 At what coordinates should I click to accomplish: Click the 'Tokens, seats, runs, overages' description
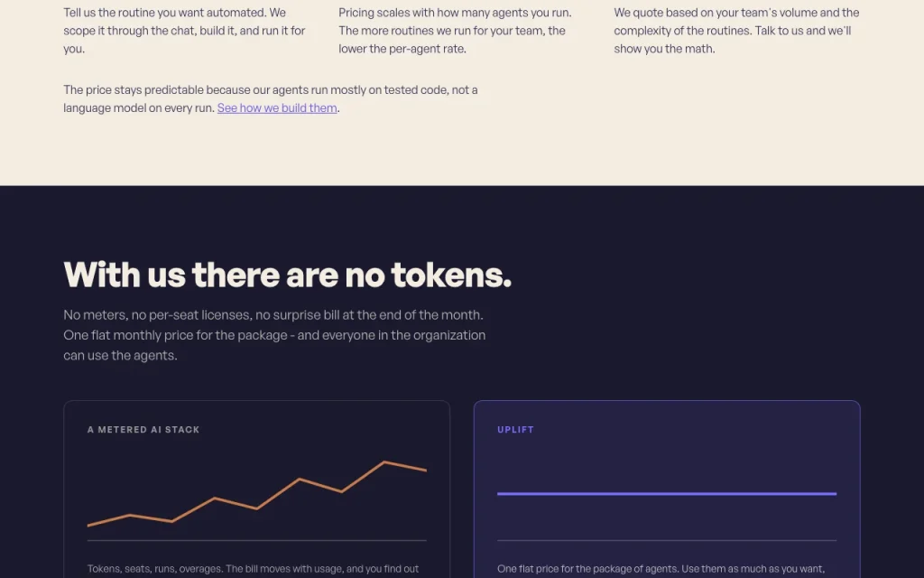click(x=254, y=570)
